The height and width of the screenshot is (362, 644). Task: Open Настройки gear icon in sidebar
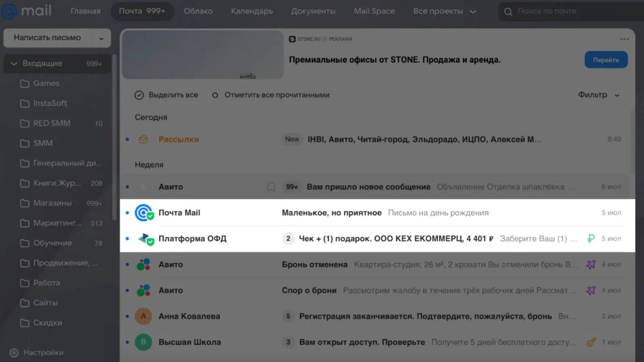tap(14, 353)
